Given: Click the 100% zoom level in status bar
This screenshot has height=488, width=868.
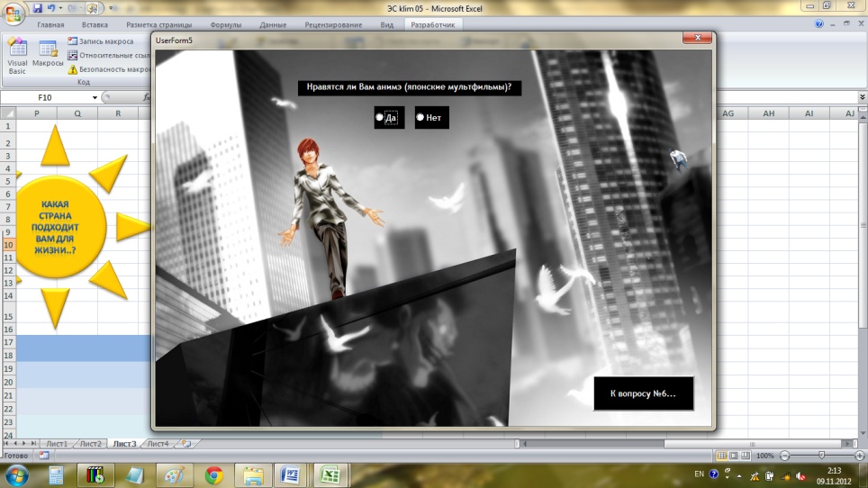Looking at the screenshot, I should (765, 456).
